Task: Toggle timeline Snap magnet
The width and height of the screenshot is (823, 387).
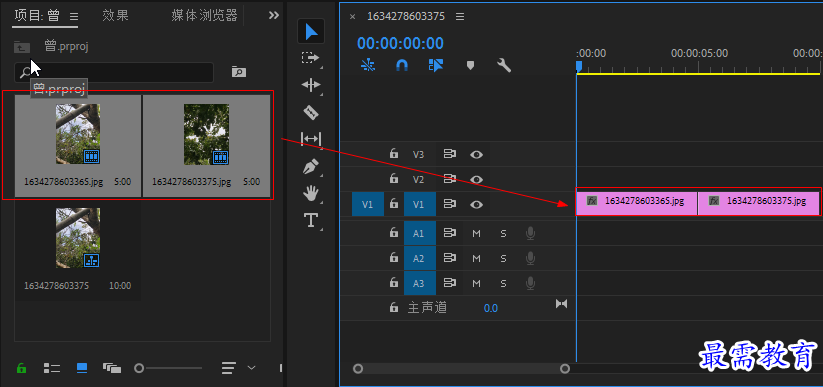Action: 402,65
